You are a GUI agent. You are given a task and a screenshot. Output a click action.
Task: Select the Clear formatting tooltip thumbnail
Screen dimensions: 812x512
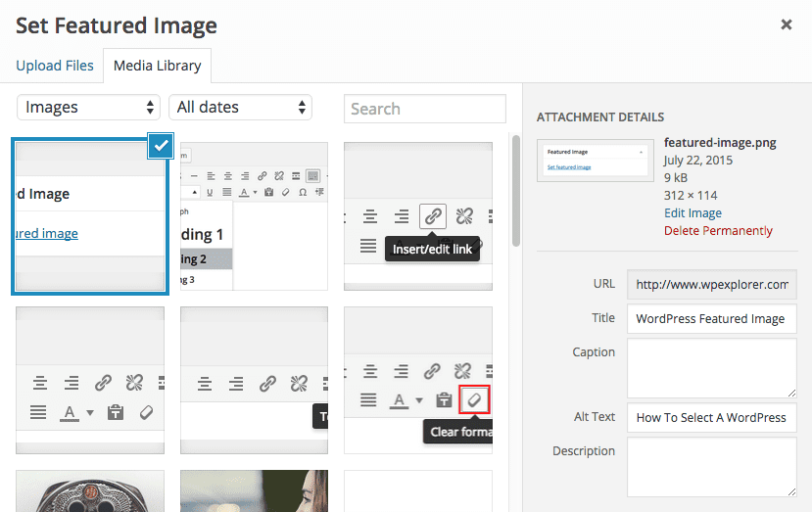[x=418, y=380]
